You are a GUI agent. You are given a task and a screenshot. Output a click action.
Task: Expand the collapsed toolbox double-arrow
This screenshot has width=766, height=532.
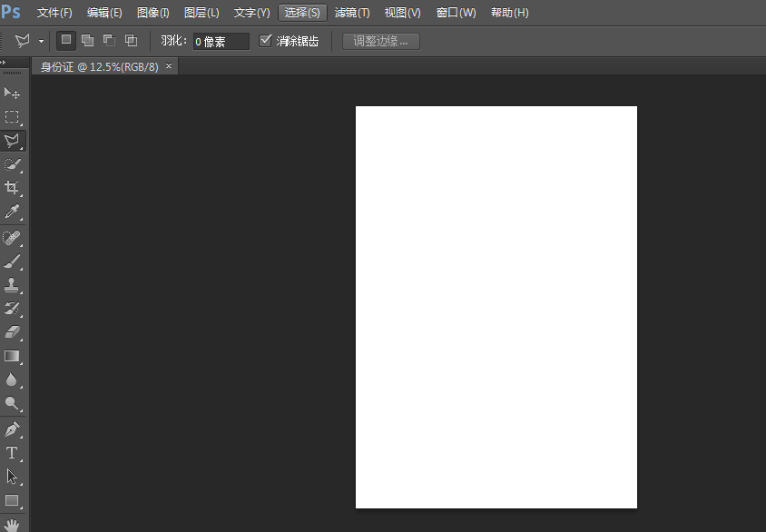[3, 62]
